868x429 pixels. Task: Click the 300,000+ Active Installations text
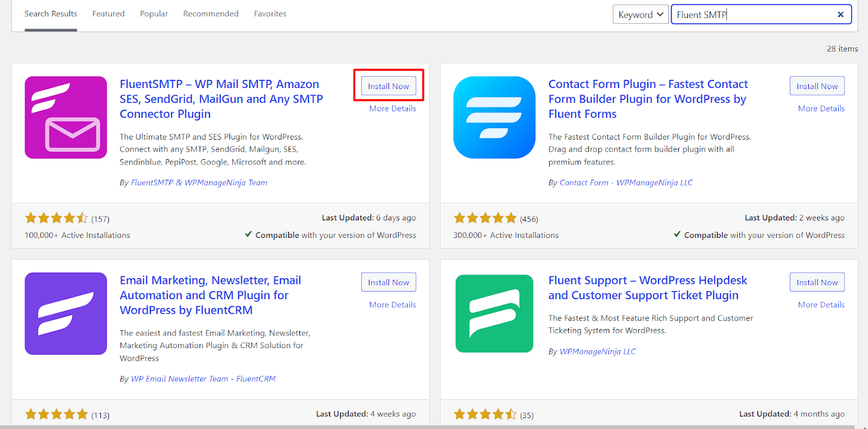(506, 235)
